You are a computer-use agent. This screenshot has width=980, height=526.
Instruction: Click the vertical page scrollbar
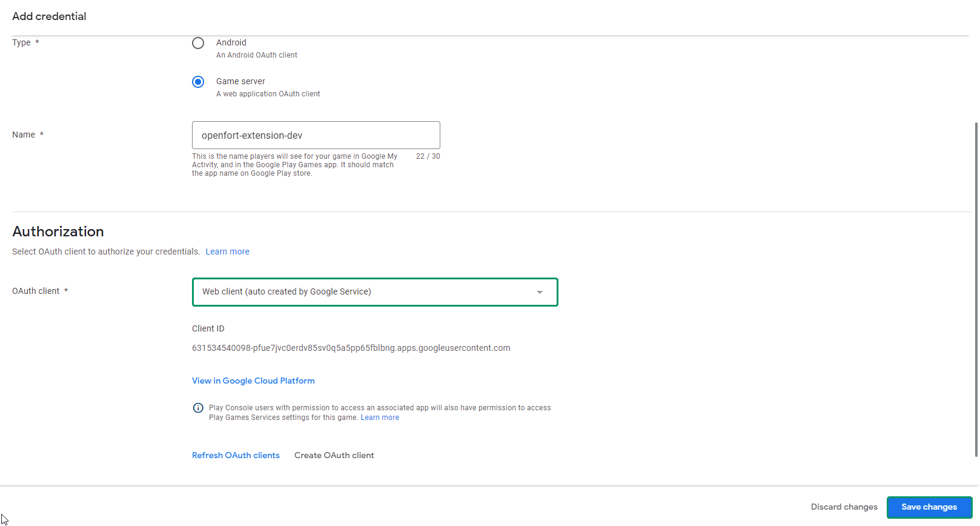pyautogui.click(x=976, y=288)
